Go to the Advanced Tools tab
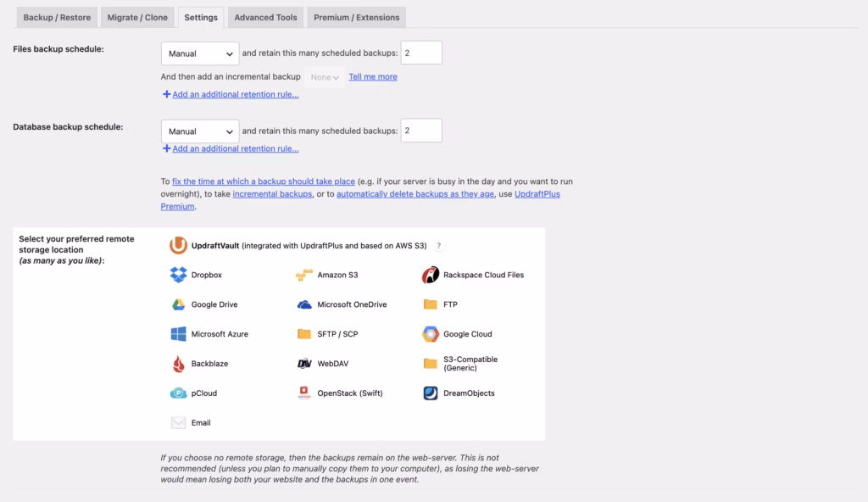868x502 pixels. tap(265, 17)
